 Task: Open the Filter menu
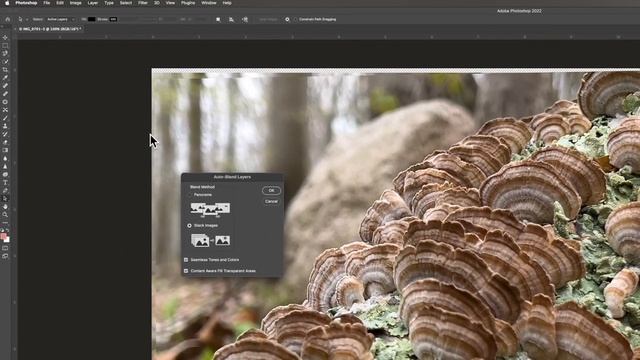click(143, 3)
